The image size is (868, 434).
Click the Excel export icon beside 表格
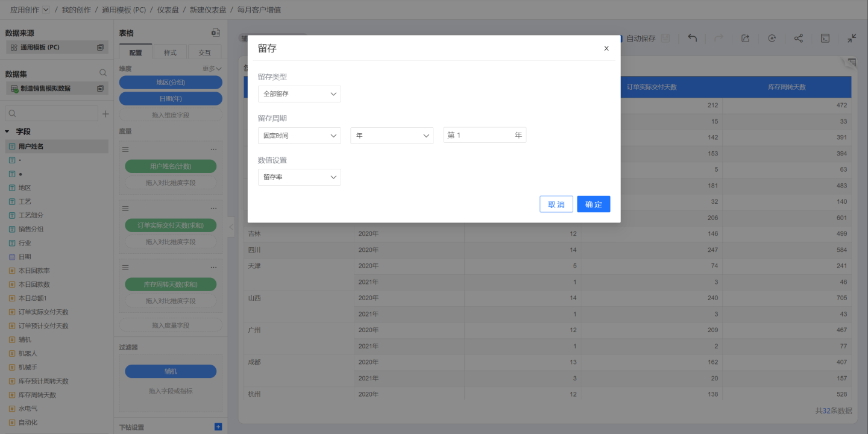215,33
